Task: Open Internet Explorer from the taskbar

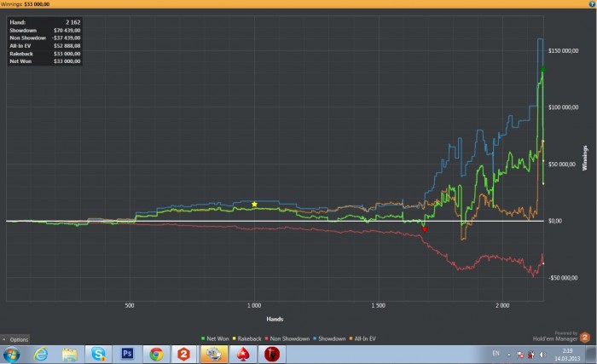Action: click(x=40, y=355)
